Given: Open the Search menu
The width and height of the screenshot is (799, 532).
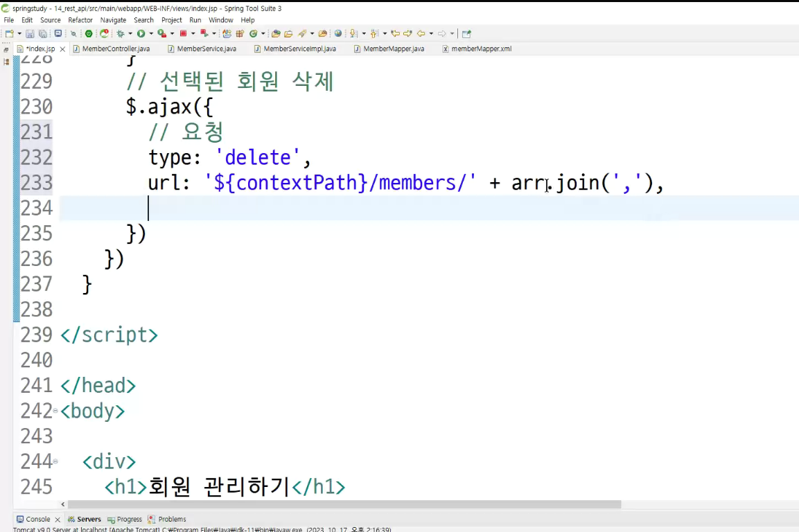Looking at the screenshot, I should pos(143,20).
